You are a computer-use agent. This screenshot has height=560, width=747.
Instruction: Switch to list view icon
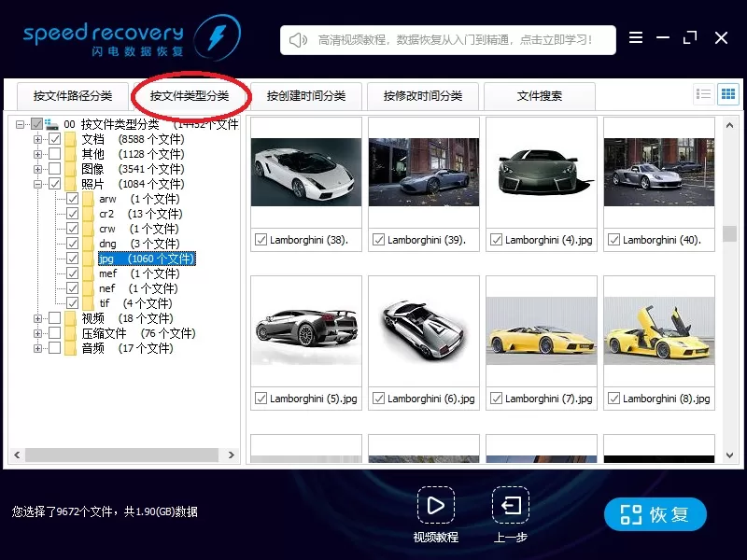pyautogui.click(x=703, y=94)
